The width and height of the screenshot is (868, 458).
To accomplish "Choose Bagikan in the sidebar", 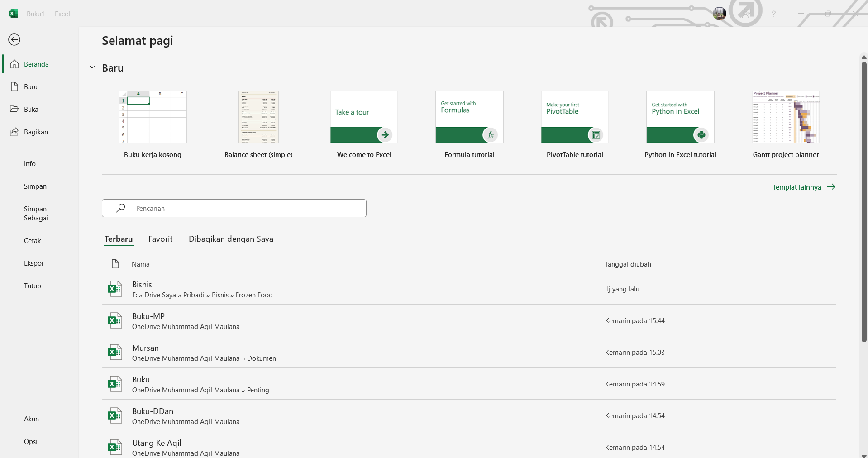I will coord(40,132).
